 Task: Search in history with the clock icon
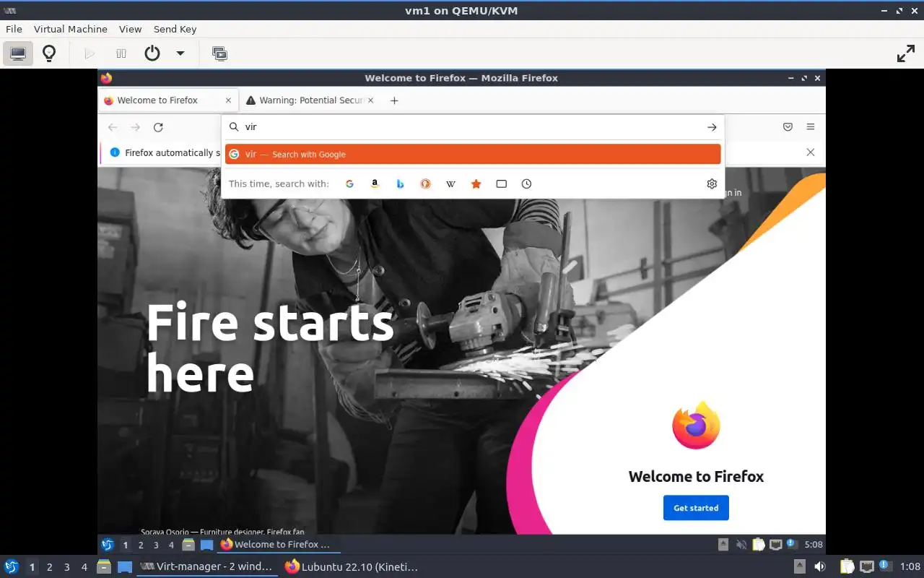pos(526,184)
